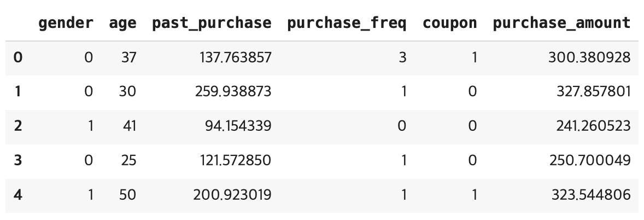Select the coupon column header
The height and width of the screenshot is (220, 644).
click(449, 23)
